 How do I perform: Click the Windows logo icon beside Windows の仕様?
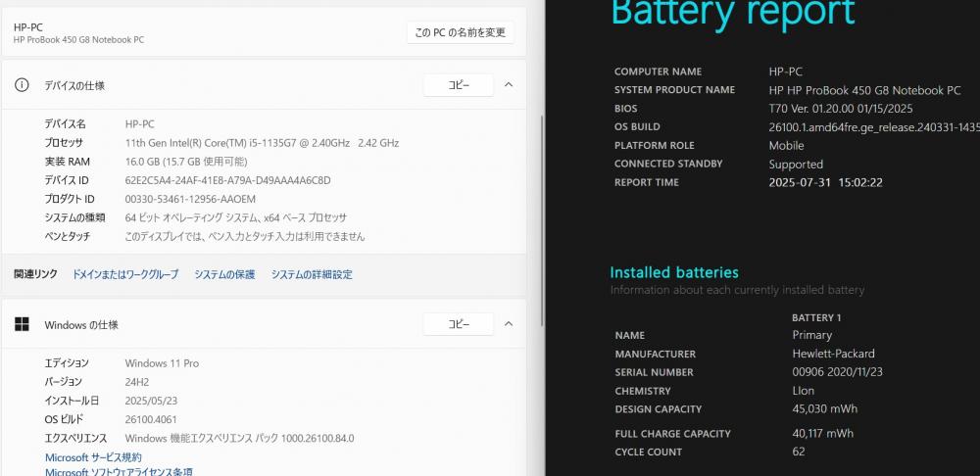coord(22,324)
